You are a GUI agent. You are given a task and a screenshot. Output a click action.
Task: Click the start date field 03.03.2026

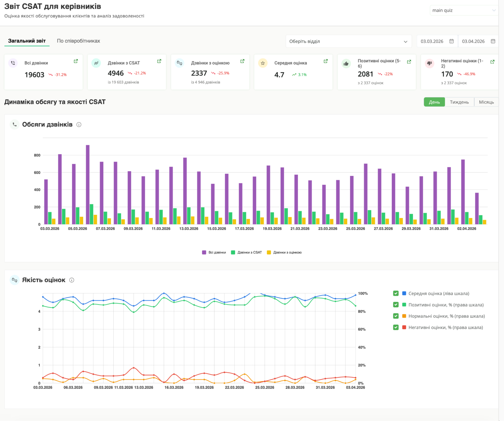click(432, 41)
